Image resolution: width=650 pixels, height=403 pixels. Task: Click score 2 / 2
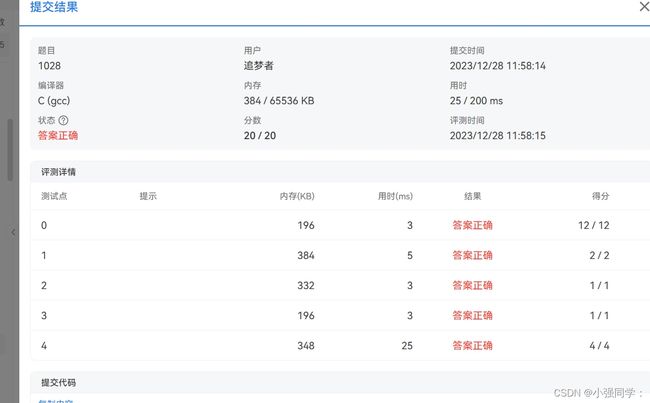point(599,255)
